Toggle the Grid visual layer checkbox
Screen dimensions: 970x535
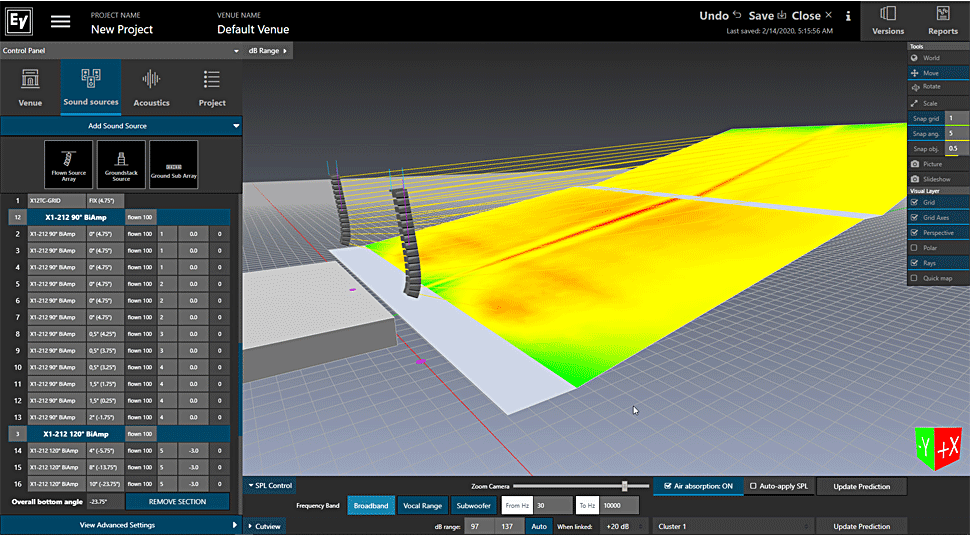tap(914, 202)
